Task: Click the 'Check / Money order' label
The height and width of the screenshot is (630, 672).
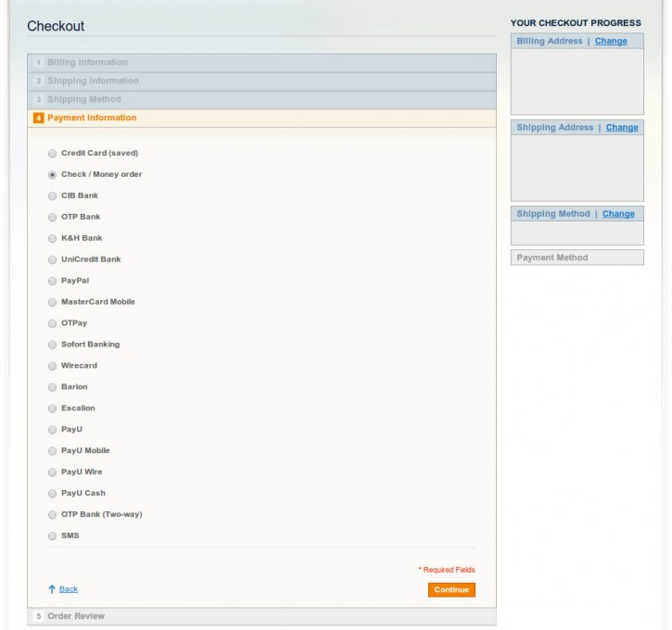Action: click(102, 174)
